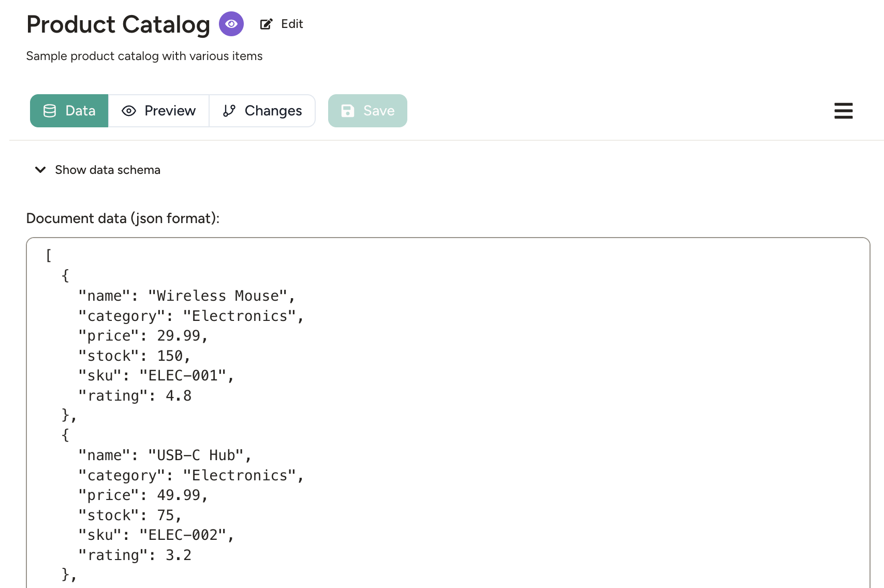Click the Edit pencil icon
884x588 pixels.
(x=266, y=23)
